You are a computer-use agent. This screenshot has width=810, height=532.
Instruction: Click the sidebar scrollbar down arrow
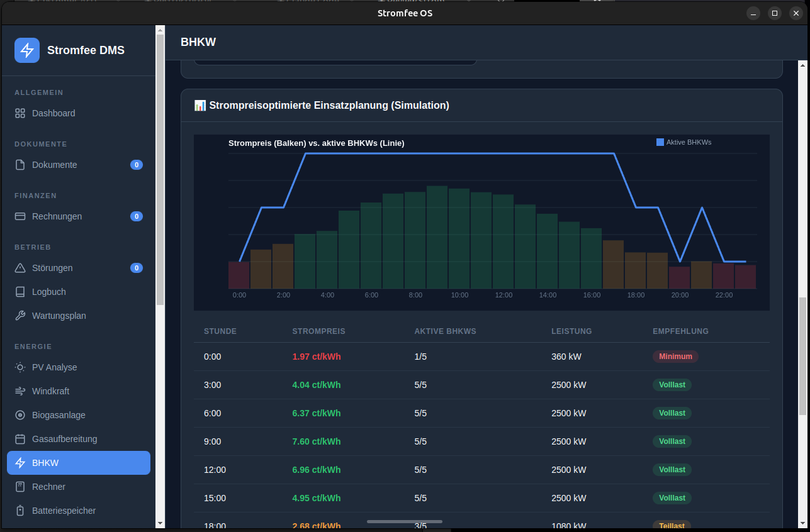click(160, 523)
